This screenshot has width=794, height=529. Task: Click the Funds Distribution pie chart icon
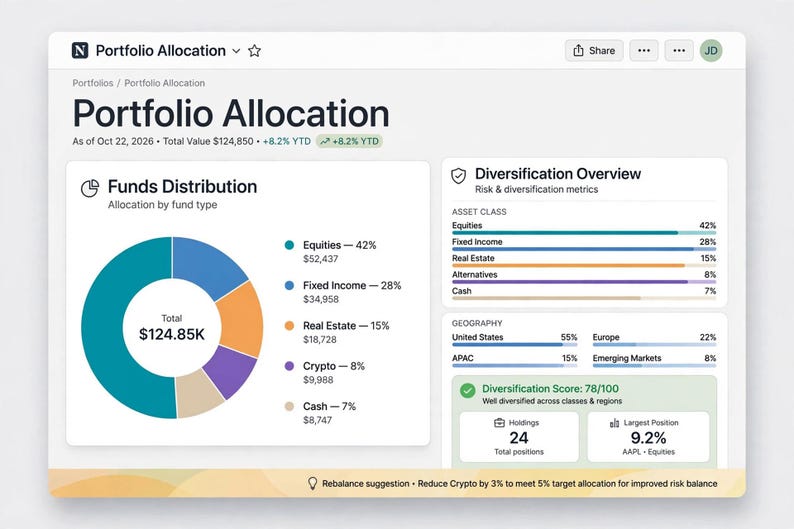click(x=90, y=188)
